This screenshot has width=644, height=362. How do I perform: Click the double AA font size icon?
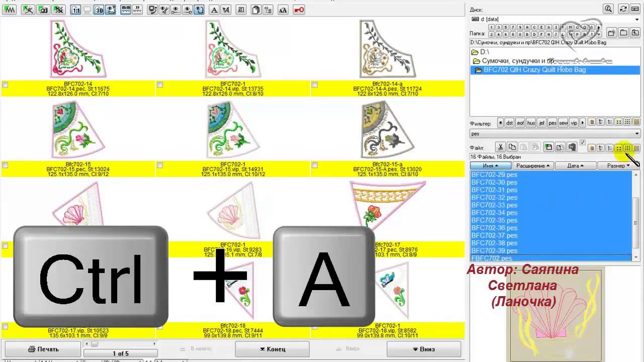pos(283,10)
